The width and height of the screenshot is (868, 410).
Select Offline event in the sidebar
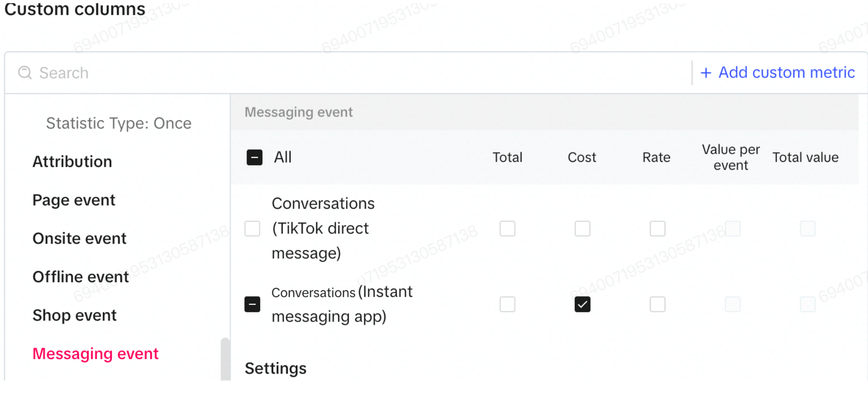click(x=81, y=277)
